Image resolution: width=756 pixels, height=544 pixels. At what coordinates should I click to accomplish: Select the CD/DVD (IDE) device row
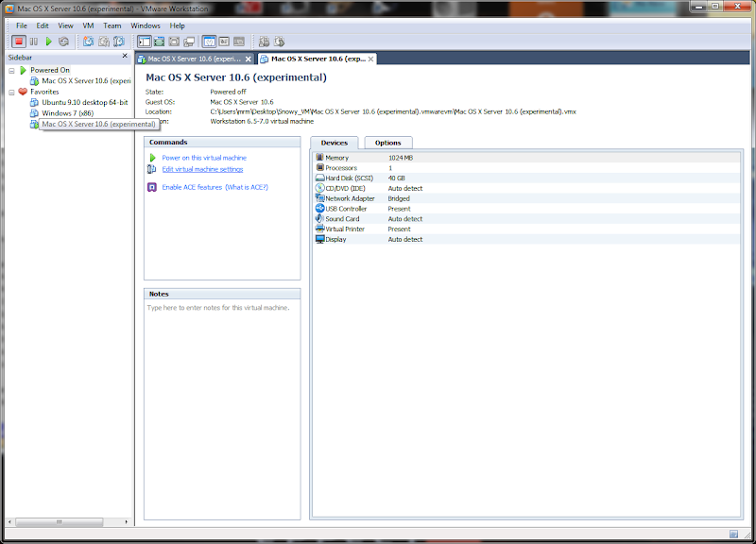point(527,188)
